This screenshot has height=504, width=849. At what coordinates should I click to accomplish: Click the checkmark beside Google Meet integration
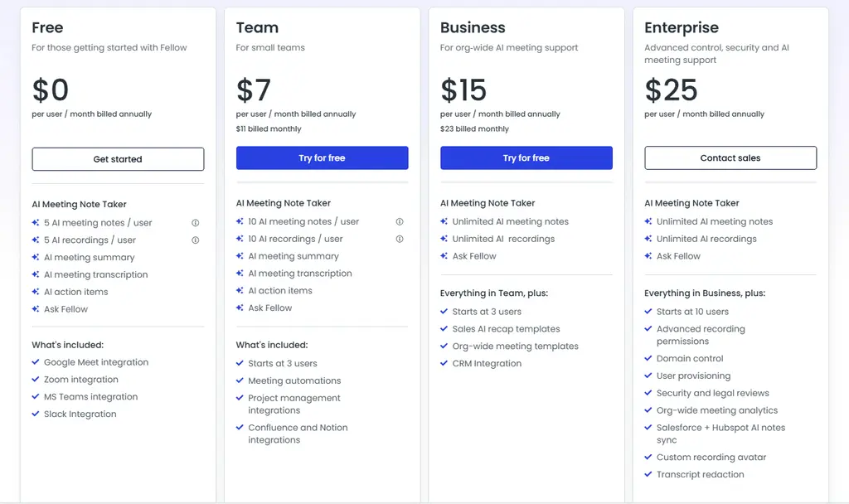(x=35, y=362)
